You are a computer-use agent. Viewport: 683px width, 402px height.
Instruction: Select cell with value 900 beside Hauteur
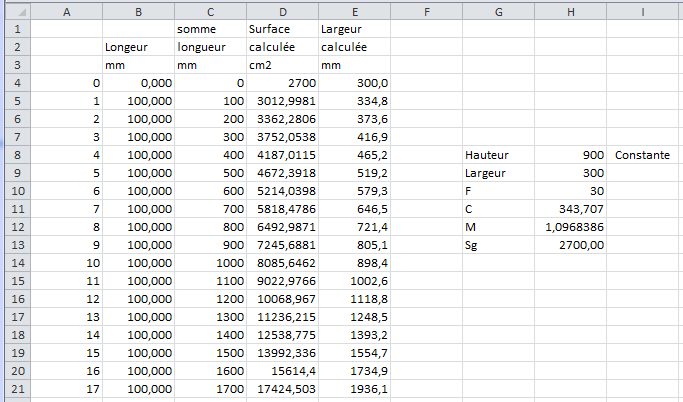571,155
